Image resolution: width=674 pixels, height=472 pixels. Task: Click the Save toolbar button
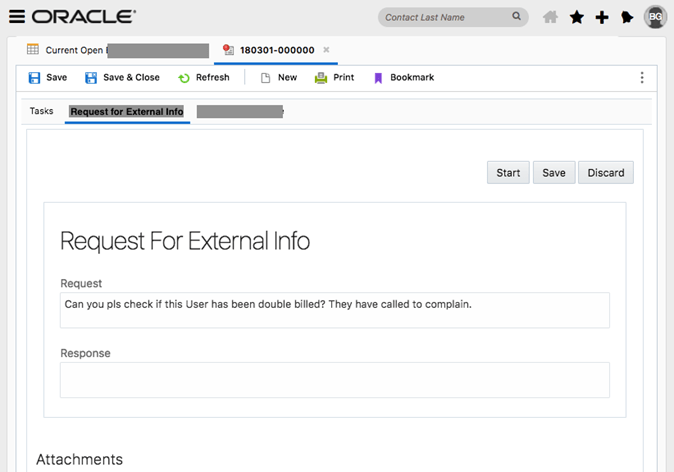point(48,78)
